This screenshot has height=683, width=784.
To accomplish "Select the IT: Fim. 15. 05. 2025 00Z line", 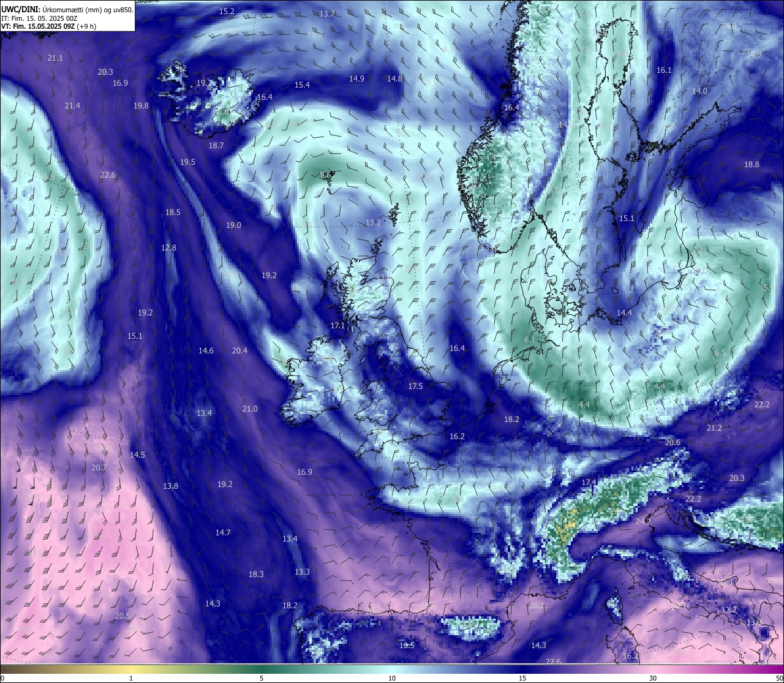I will (39, 18).
